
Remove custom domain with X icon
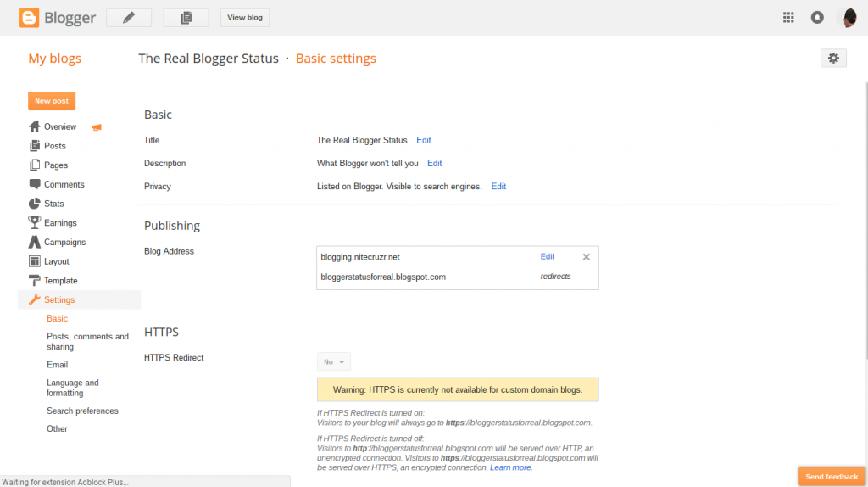[x=586, y=256]
